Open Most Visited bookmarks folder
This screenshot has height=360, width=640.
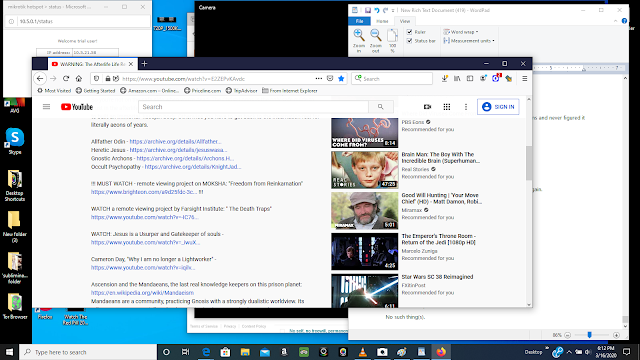click(x=54, y=91)
